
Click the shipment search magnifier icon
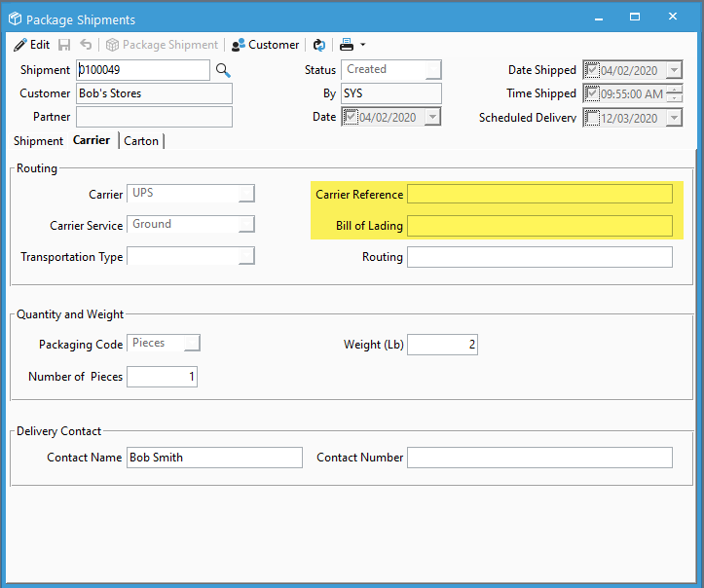tap(223, 70)
